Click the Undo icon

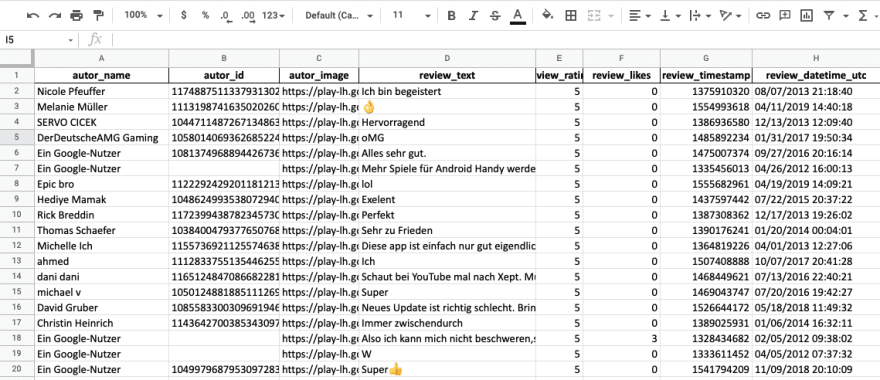click(33, 16)
